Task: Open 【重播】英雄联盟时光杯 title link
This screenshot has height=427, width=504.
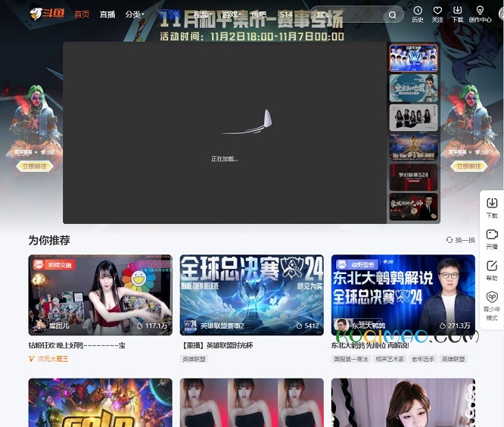Action: pyautogui.click(x=216, y=346)
